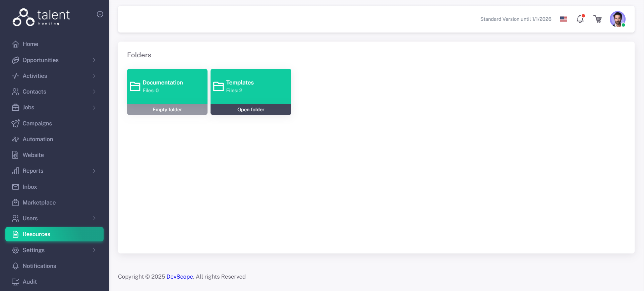
Task: Open the Audit sidebar item
Action: [x=30, y=282]
